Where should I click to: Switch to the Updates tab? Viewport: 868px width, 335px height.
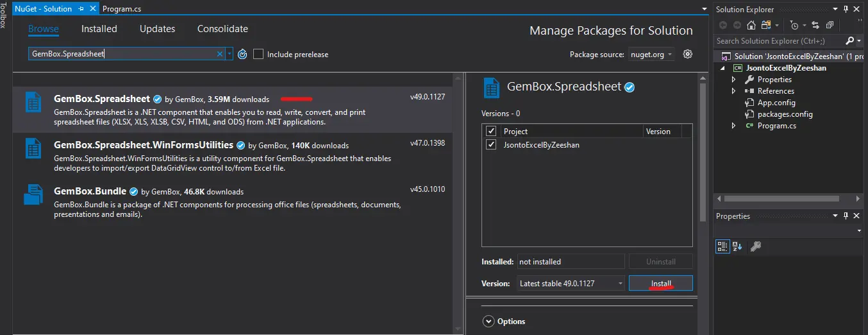(158, 29)
